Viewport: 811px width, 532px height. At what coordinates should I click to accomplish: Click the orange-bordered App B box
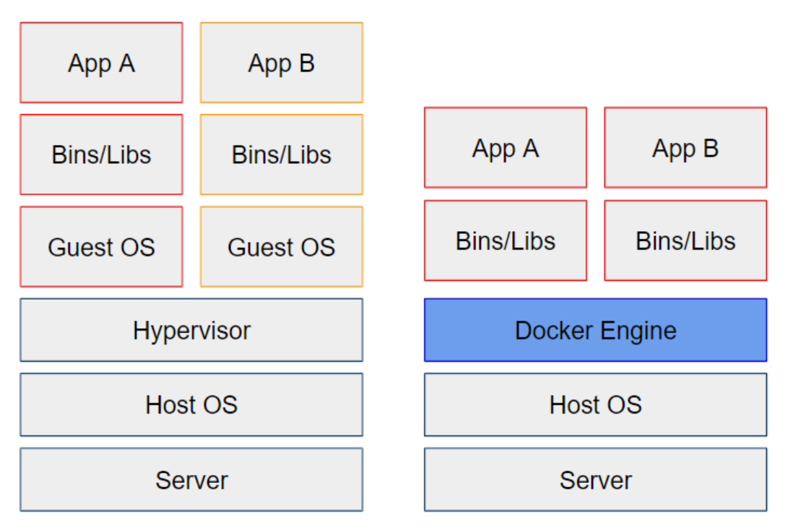click(282, 63)
